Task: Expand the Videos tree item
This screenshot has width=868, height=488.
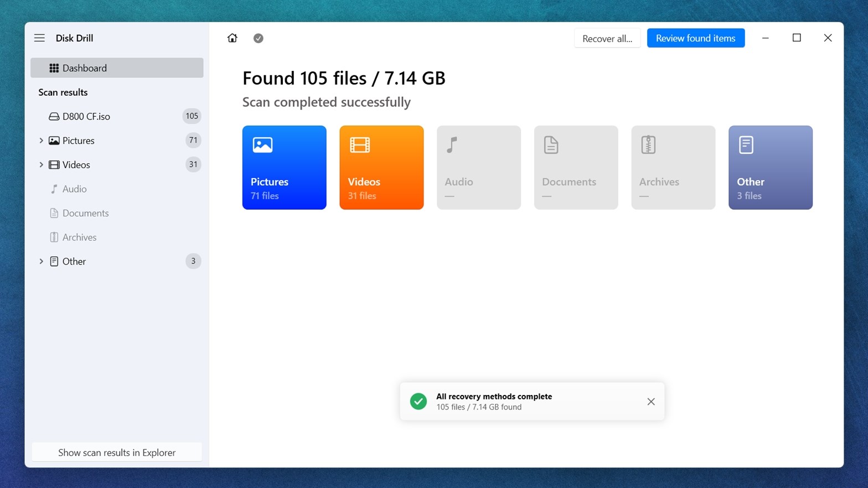Action: tap(41, 165)
